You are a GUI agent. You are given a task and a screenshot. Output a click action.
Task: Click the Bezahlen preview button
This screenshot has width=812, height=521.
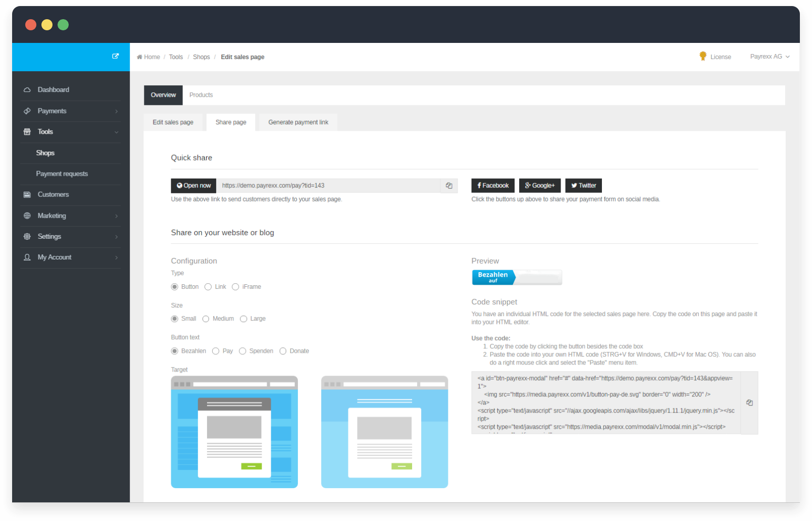tap(517, 277)
